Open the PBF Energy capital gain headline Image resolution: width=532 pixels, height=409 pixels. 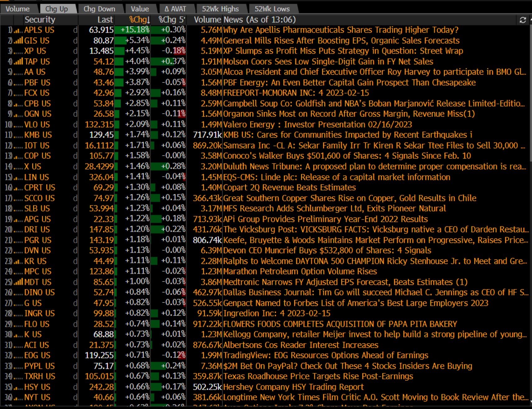(349, 83)
